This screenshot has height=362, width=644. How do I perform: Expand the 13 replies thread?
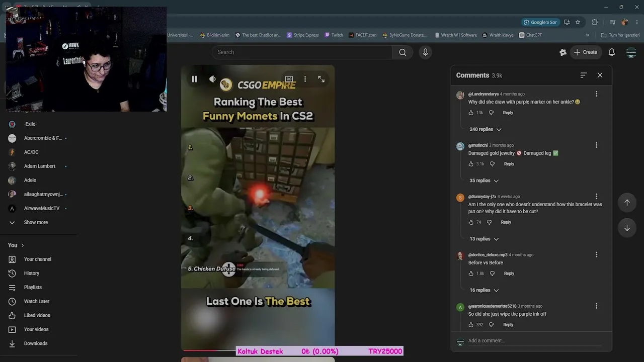[484, 239]
